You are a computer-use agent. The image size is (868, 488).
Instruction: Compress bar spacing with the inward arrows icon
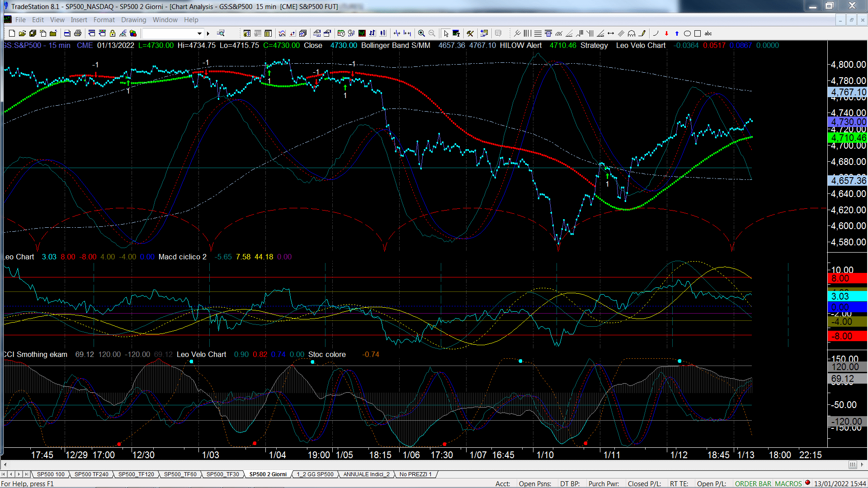397,33
